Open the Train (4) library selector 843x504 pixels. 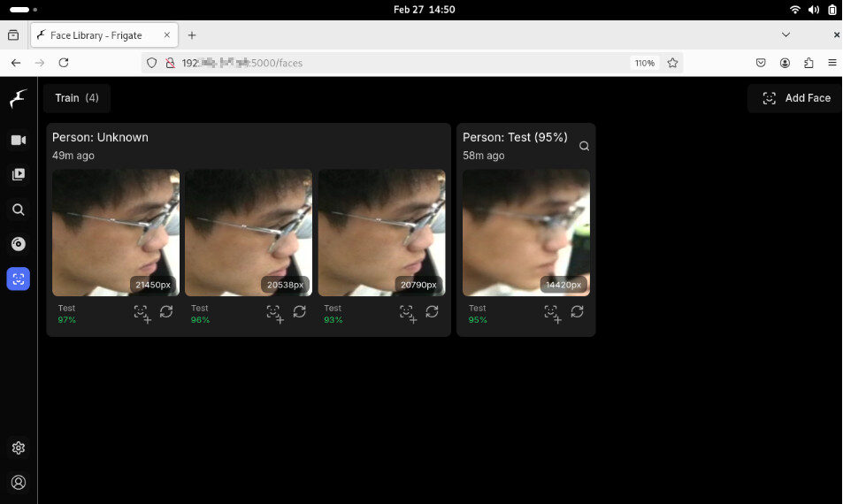(x=77, y=98)
